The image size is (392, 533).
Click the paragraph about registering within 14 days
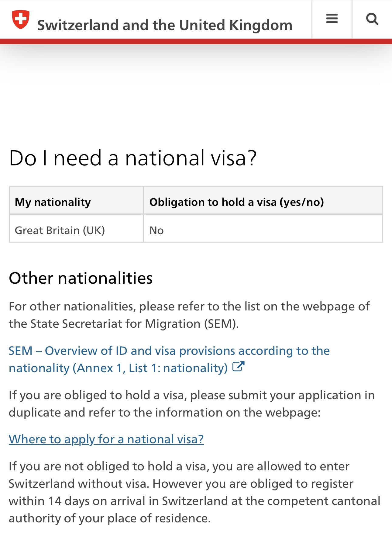[x=194, y=492]
